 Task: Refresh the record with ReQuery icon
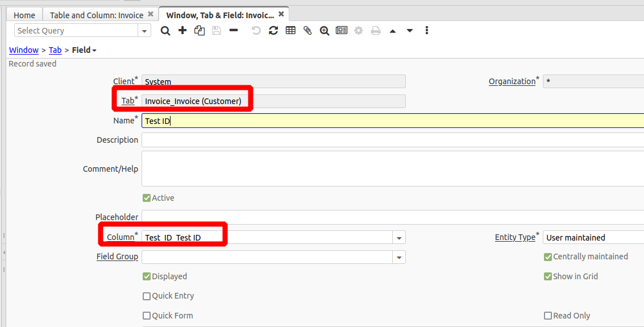pyautogui.click(x=273, y=31)
